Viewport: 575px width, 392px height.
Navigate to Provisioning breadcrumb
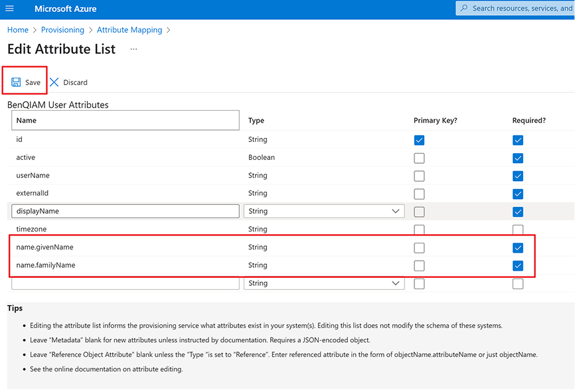pyautogui.click(x=62, y=30)
